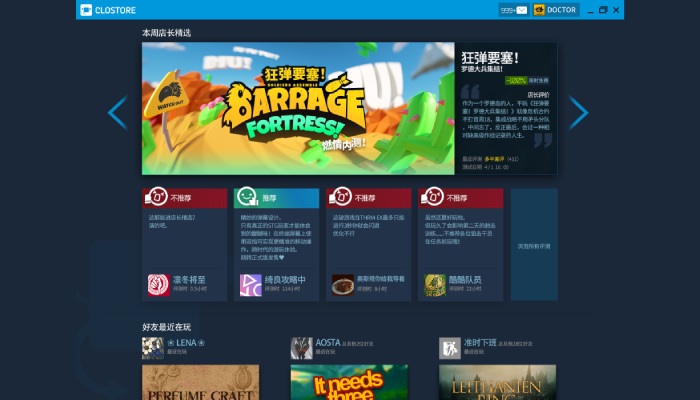Screen dimensions: 700x400
Task: Click the green -100% discount badge
Action: click(x=516, y=80)
